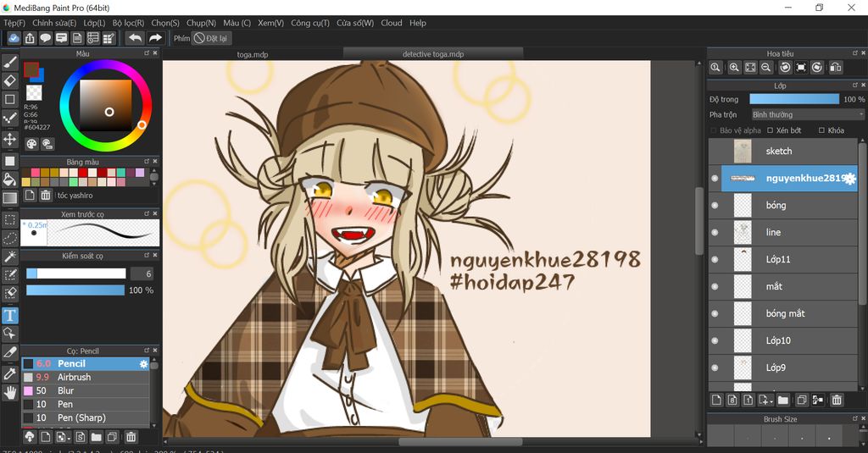868x453 pixels.
Task: Select the Text tool
Action: pos(10,315)
